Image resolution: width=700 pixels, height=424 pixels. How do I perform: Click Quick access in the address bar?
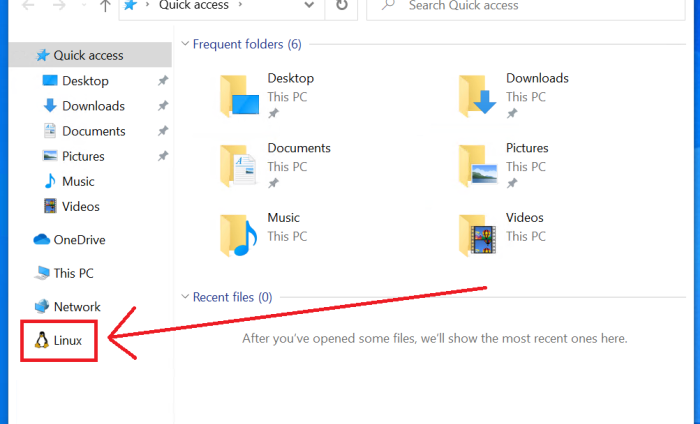coord(194,5)
